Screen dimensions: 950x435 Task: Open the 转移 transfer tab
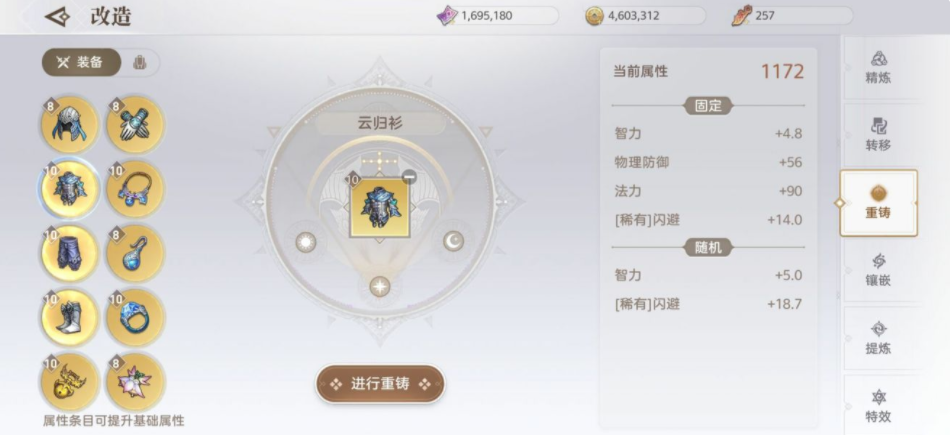[x=879, y=136]
